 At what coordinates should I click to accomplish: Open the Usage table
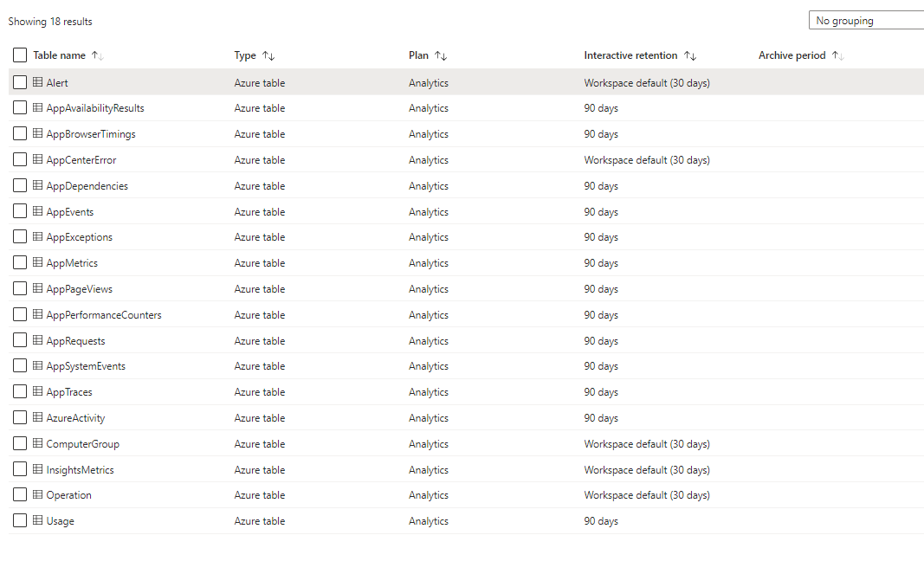pyautogui.click(x=60, y=521)
